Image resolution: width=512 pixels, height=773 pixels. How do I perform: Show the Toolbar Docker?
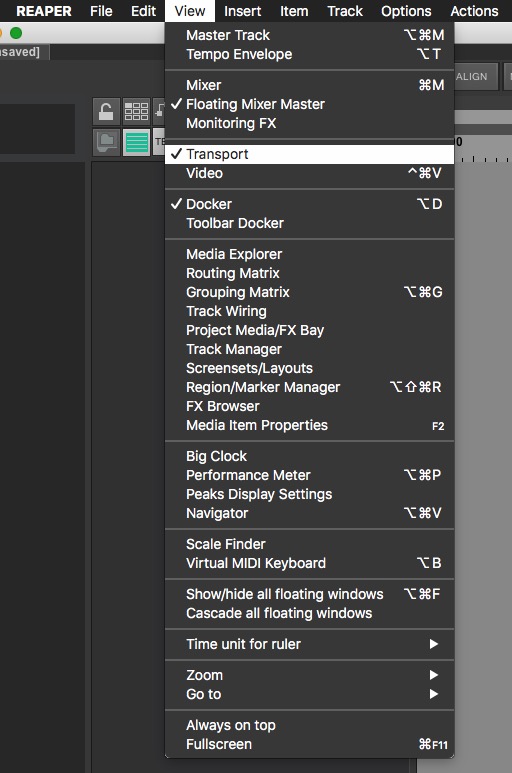coord(309,223)
